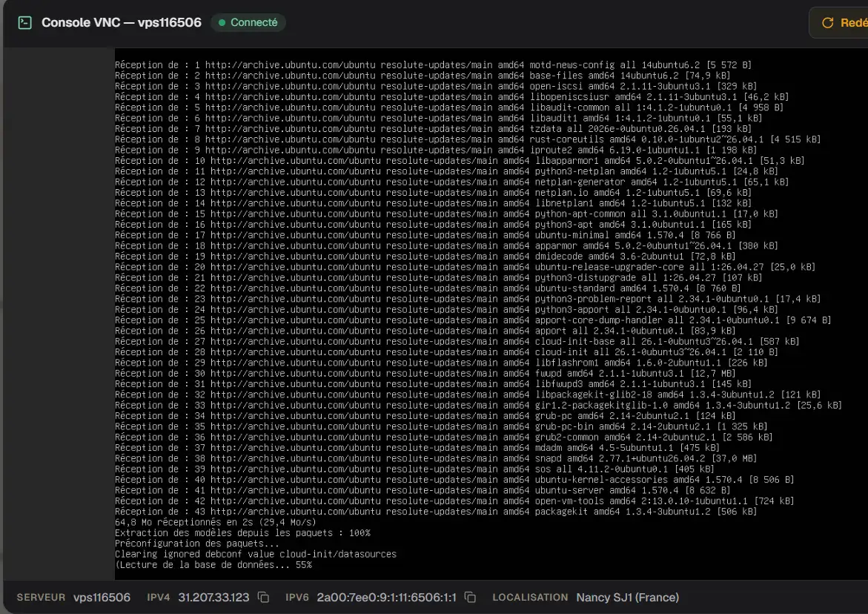
Task: Click the line '64,8 Mo réceptionnés en 2s'
Action: [216, 522]
